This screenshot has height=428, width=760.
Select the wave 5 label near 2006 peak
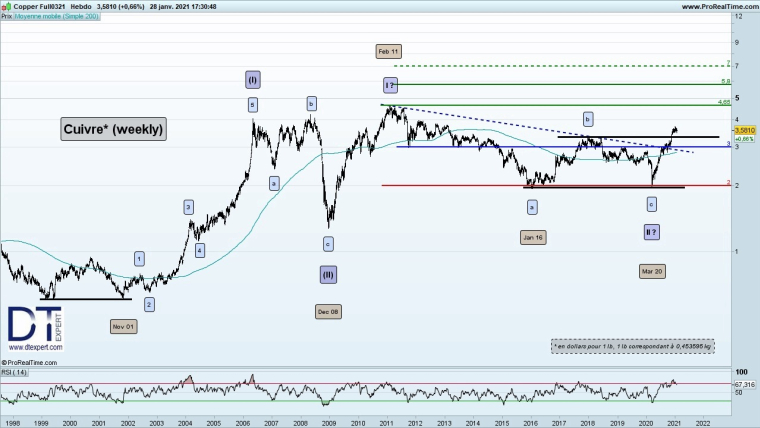click(x=252, y=104)
